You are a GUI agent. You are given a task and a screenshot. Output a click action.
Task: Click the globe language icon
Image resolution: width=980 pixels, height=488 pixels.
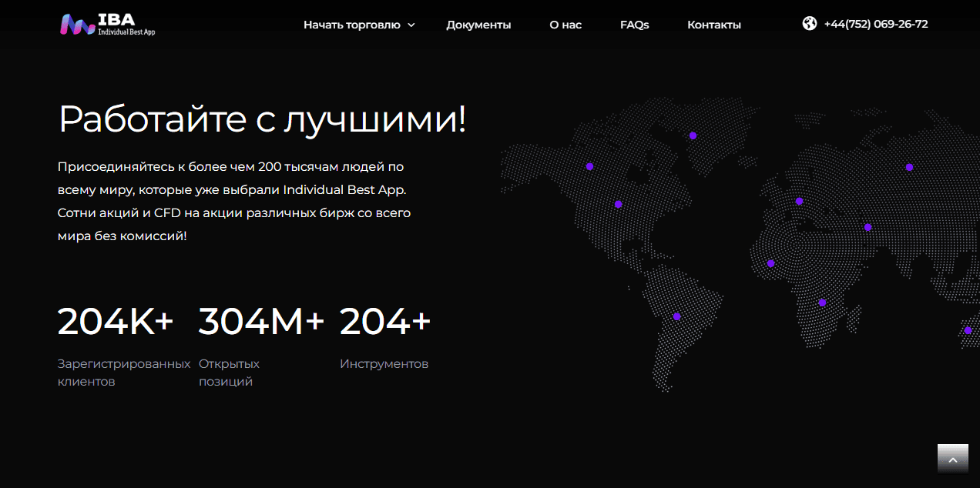tap(809, 24)
